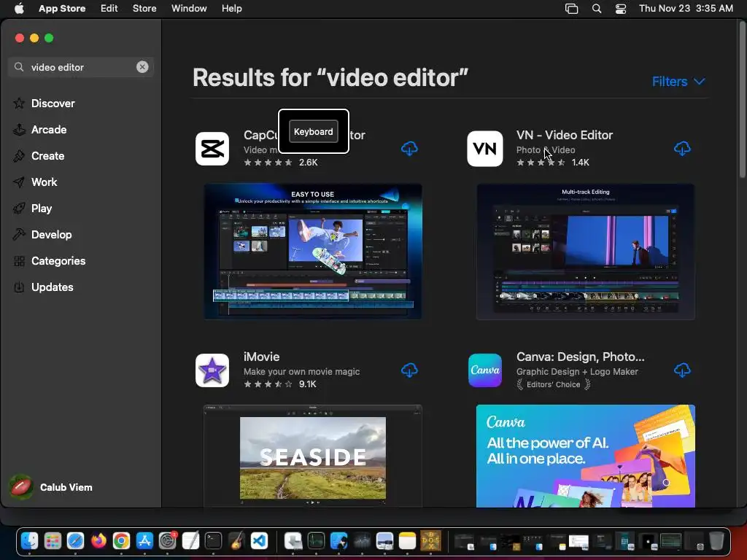Open the CapCut screenshot preview
Viewport: 747px width, 560px height.
[x=313, y=252]
